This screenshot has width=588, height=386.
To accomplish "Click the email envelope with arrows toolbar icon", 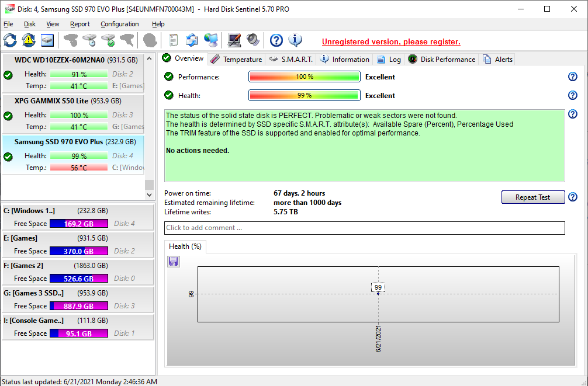I will (x=192, y=40).
